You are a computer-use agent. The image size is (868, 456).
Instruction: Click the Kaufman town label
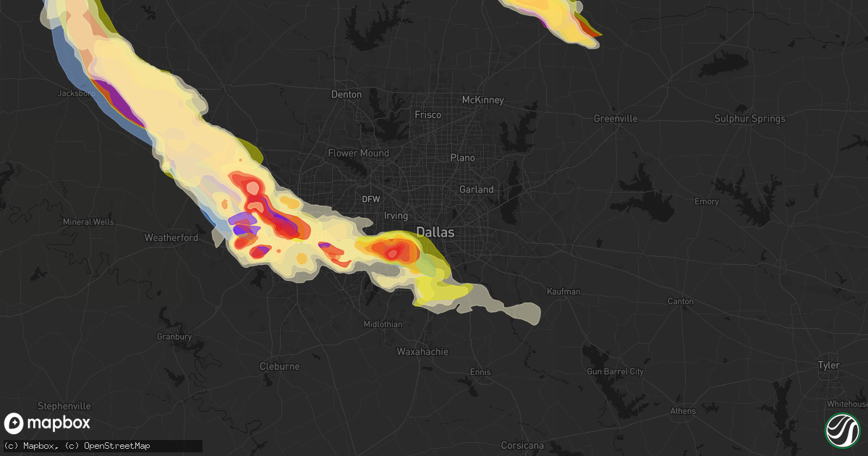pyautogui.click(x=563, y=292)
